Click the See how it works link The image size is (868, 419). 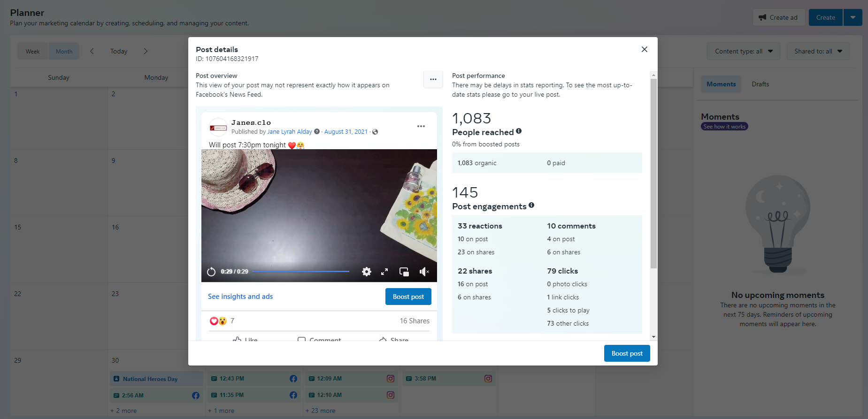click(724, 127)
